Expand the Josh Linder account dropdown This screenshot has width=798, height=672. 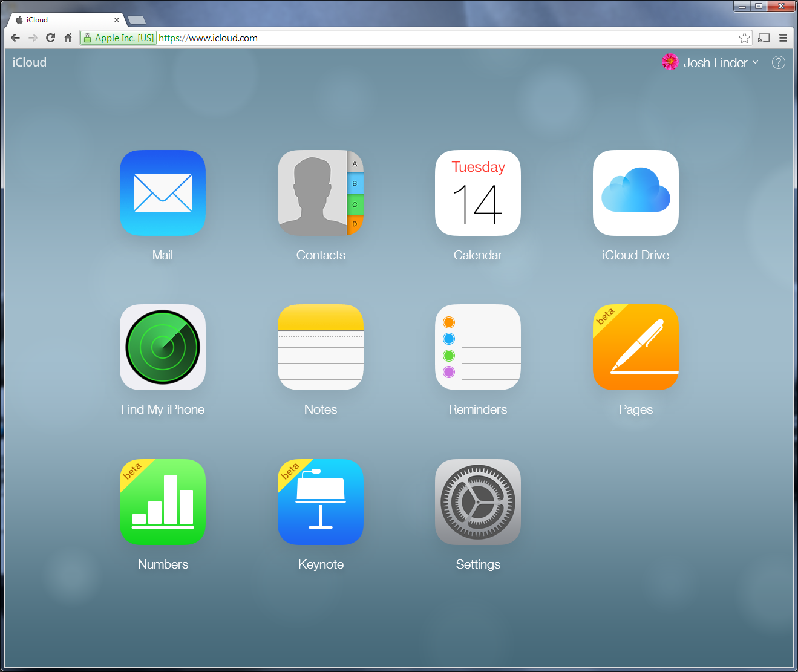pyautogui.click(x=721, y=62)
